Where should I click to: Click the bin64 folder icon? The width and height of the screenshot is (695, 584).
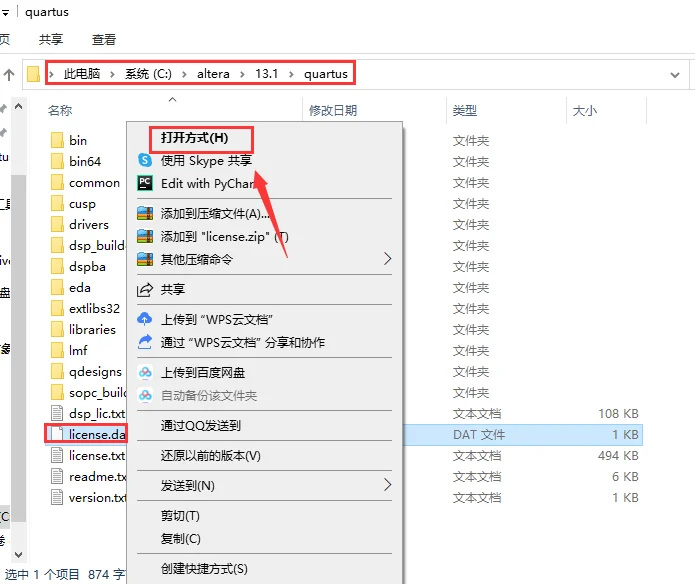[x=57, y=161]
